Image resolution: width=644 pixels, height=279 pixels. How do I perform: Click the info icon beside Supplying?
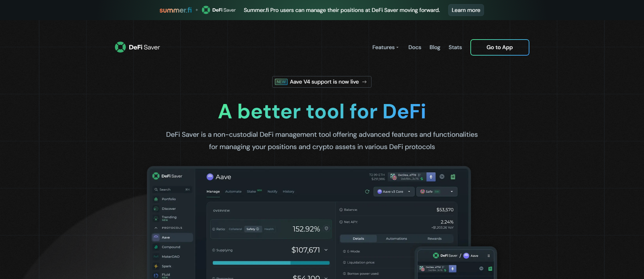tap(214, 250)
